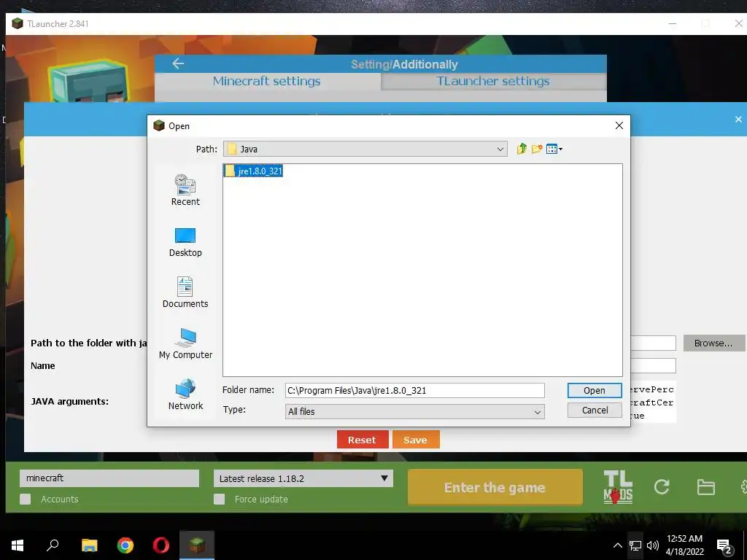The width and height of the screenshot is (747, 560).
Task: Click Enter the game button
Action: coord(495,487)
